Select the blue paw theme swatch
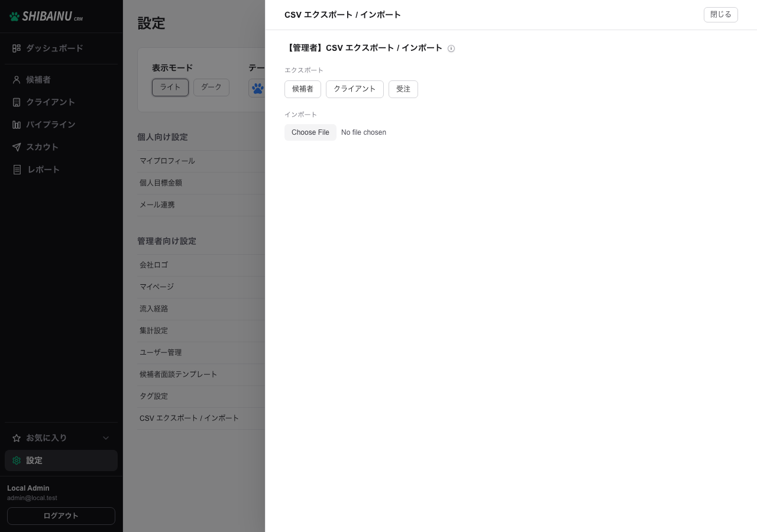The image size is (757, 532). tap(257, 88)
